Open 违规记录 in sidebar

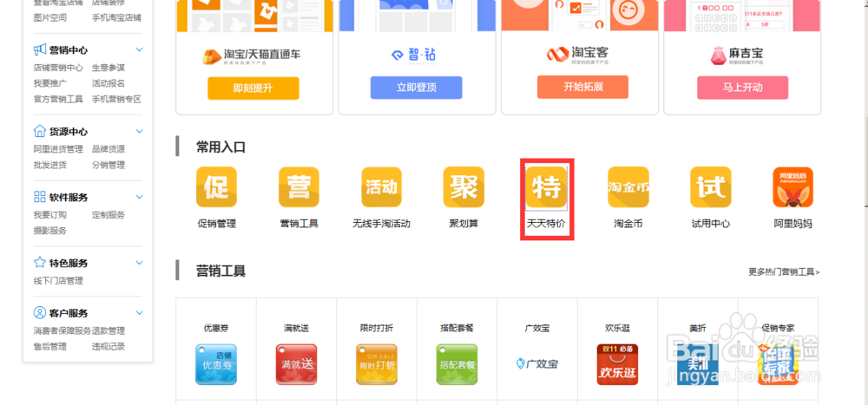[x=108, y=347]
